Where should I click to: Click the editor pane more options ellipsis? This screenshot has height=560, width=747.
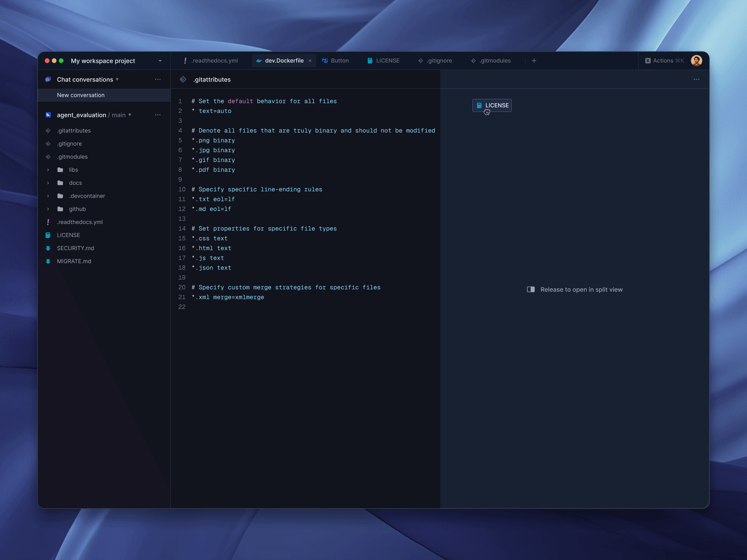tap(696, 79)
